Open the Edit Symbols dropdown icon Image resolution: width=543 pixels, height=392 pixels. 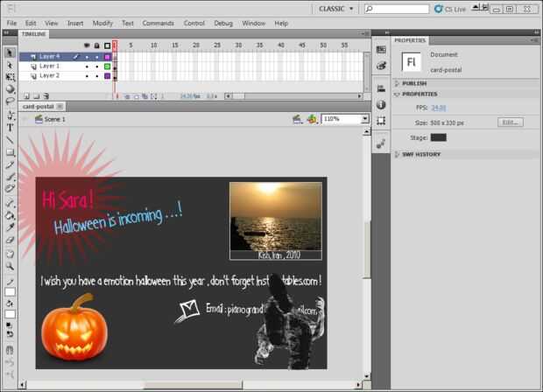click(313, 119)
